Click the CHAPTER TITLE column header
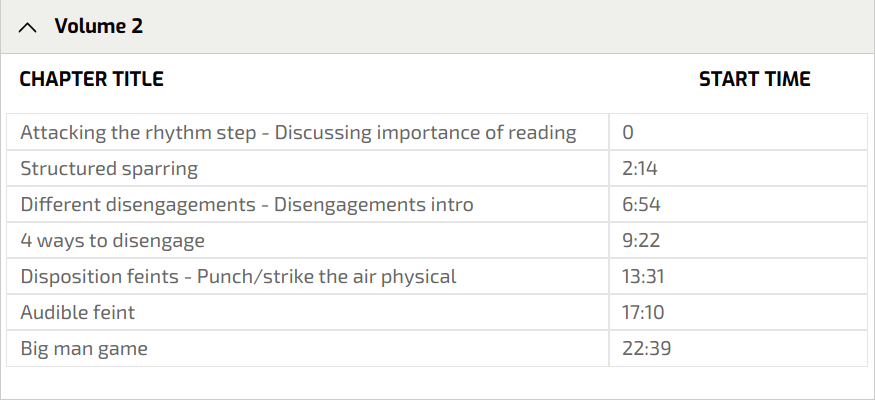This screenshot has width=875, height=400. pyautogui.click(x=91, y=79)
